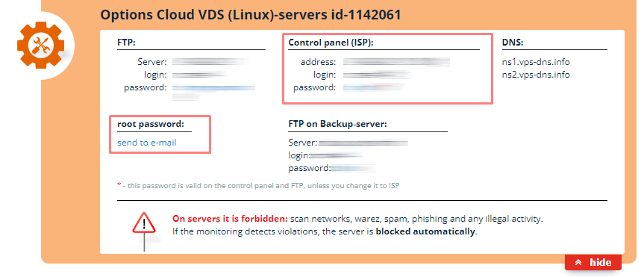Select the ns2.vps-dns.info DNS entry
The height and width of the screenshot is (277, 644).
pos(536,75)
